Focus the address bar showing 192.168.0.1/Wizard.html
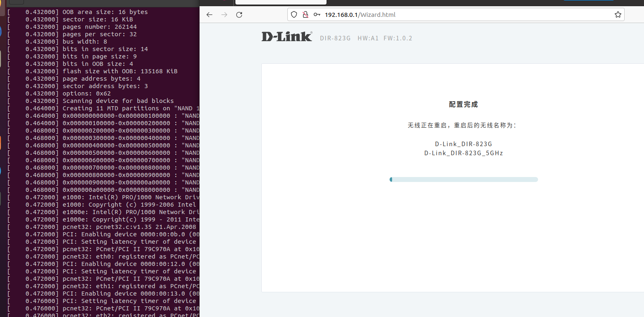 (456, 15)
